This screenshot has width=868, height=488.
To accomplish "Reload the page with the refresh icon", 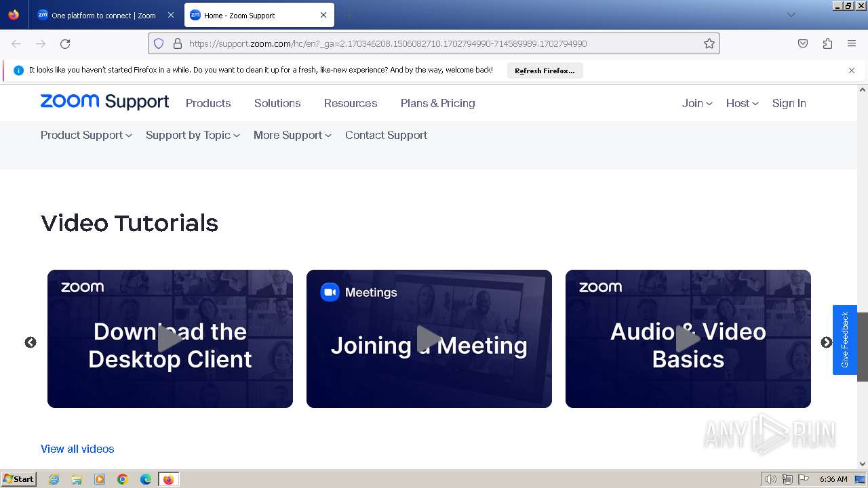I will coord(65,43).
